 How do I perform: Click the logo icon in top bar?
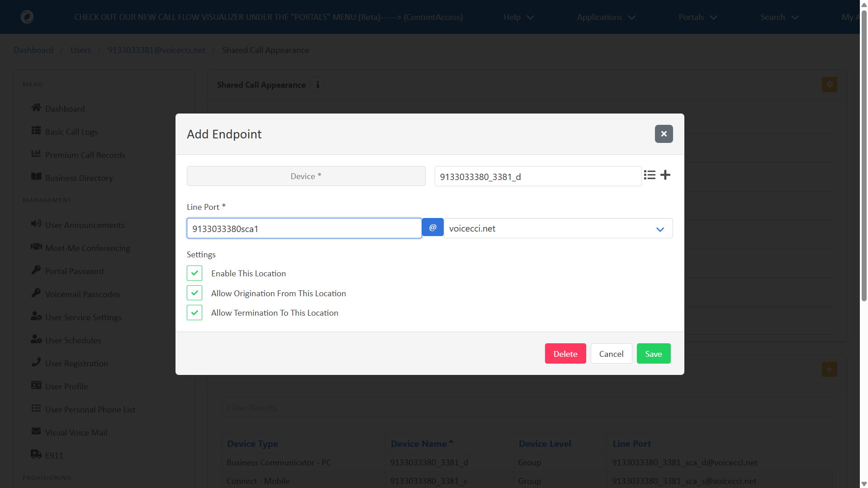pyautogui.click(x=27, y=17)
